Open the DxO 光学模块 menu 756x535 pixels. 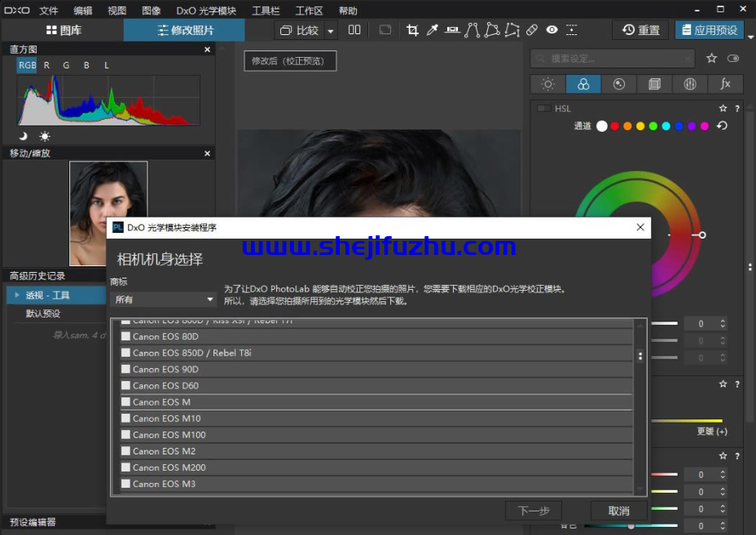click(x=206, y=11)
